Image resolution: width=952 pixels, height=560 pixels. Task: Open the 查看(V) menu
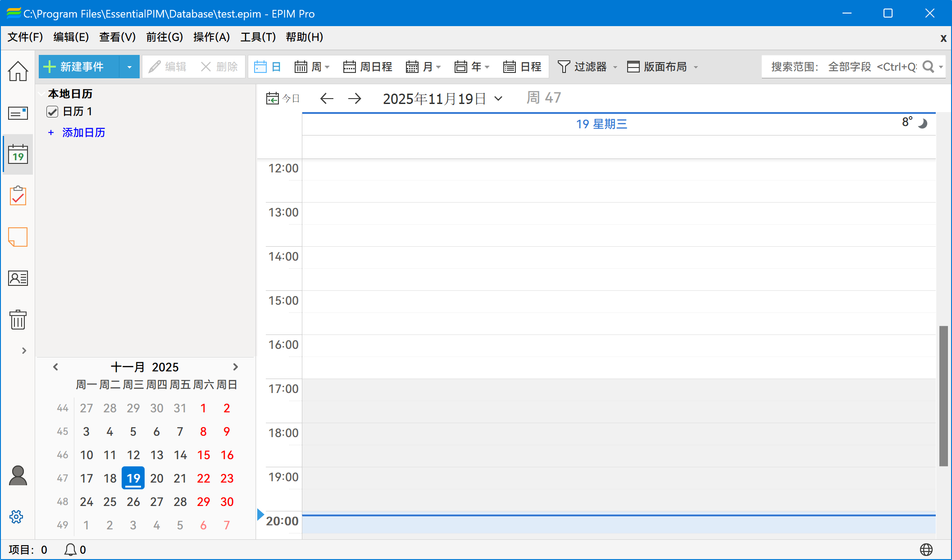pyautogui.click(x=117, y=37)
